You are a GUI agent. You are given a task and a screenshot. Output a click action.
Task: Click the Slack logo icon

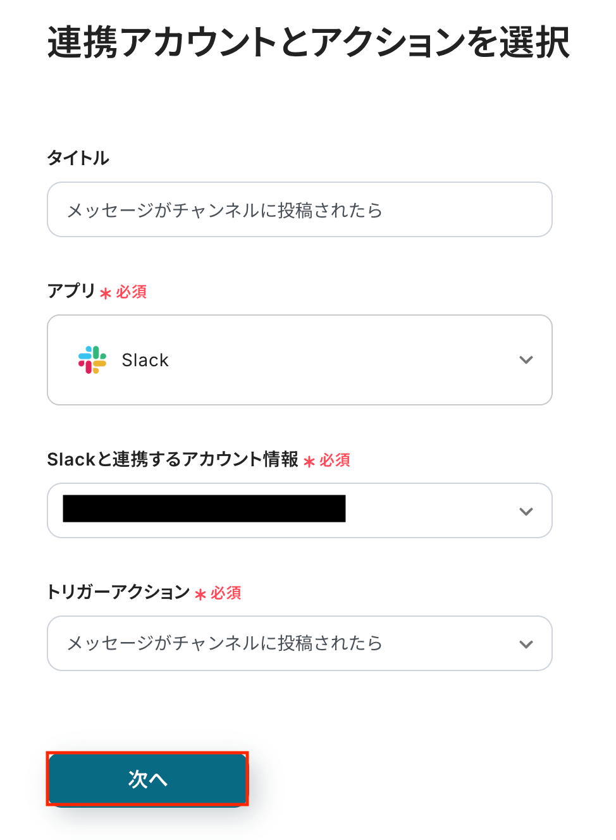pos(92,360)
